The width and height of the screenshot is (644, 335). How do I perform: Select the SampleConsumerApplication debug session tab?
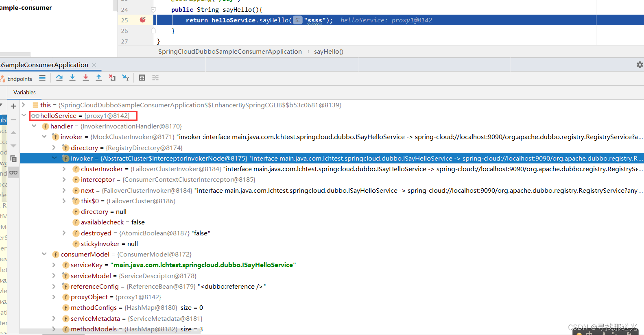(44, 65)
